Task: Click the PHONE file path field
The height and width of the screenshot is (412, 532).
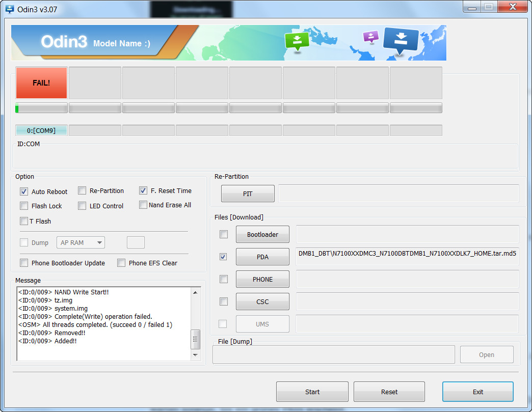Action: point(408,279)
